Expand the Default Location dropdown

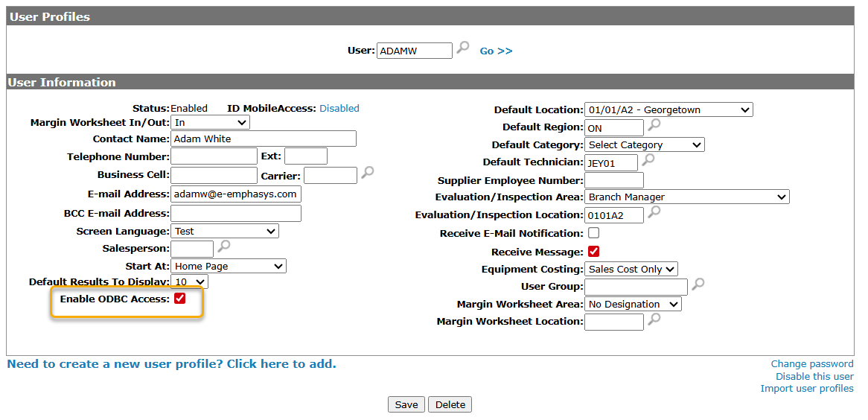click(x=668, y=109)
